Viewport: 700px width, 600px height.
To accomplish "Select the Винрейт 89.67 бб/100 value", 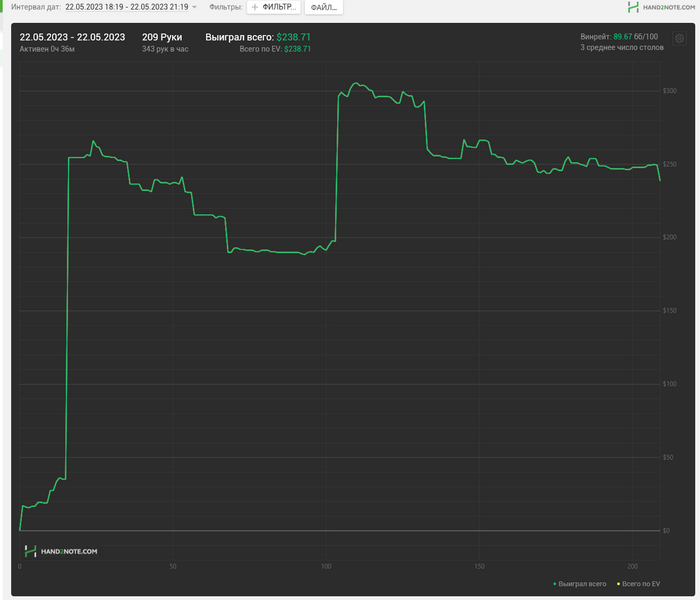I will tap(619, 37).
